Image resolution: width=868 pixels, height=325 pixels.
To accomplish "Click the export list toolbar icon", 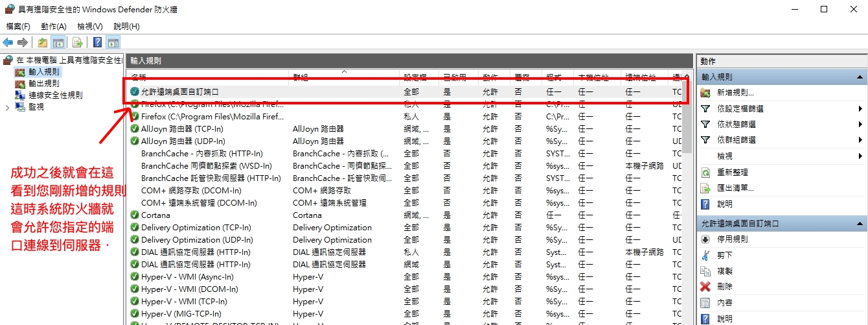I will coord(78,43).
